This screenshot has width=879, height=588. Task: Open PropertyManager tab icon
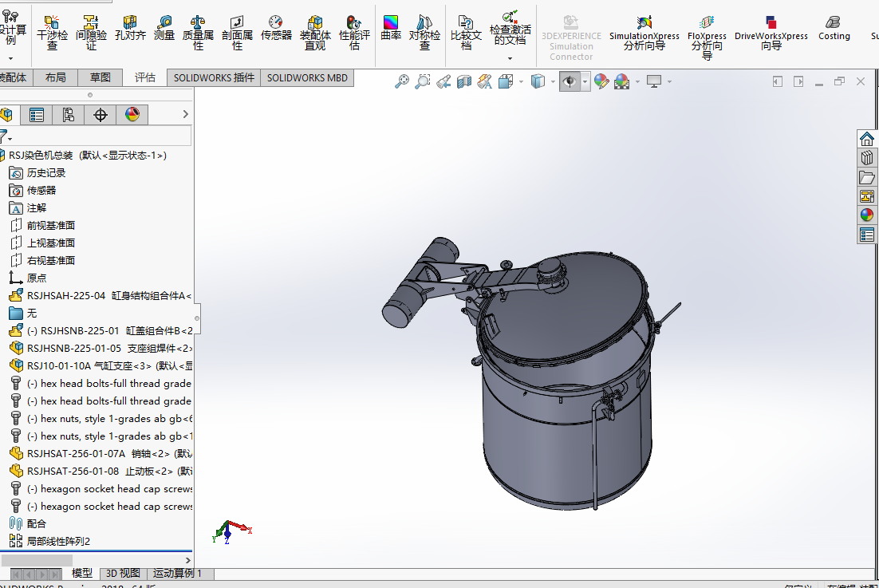(x=37, y=115)
